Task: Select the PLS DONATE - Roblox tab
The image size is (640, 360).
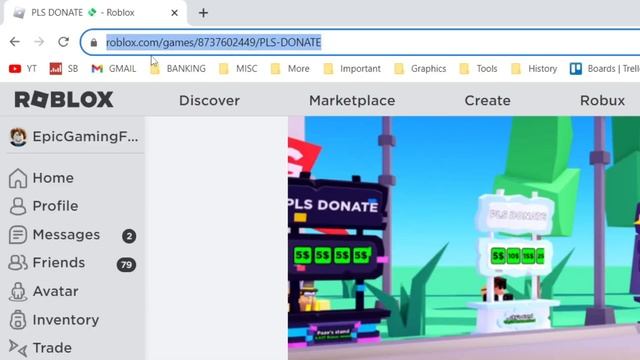Action: (x=95, y=13)
